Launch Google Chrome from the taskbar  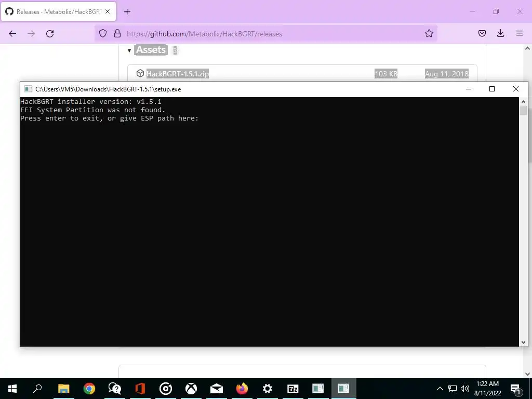[89, 389]
